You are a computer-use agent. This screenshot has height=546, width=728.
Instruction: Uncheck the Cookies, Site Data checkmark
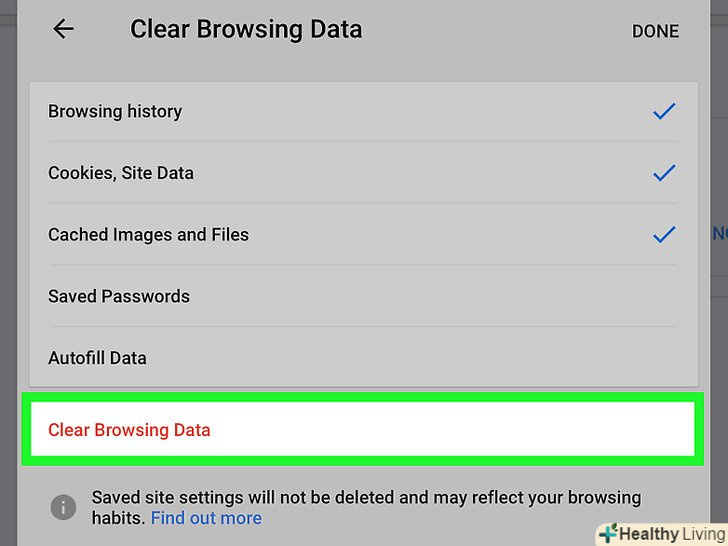[x=664, y=173]
